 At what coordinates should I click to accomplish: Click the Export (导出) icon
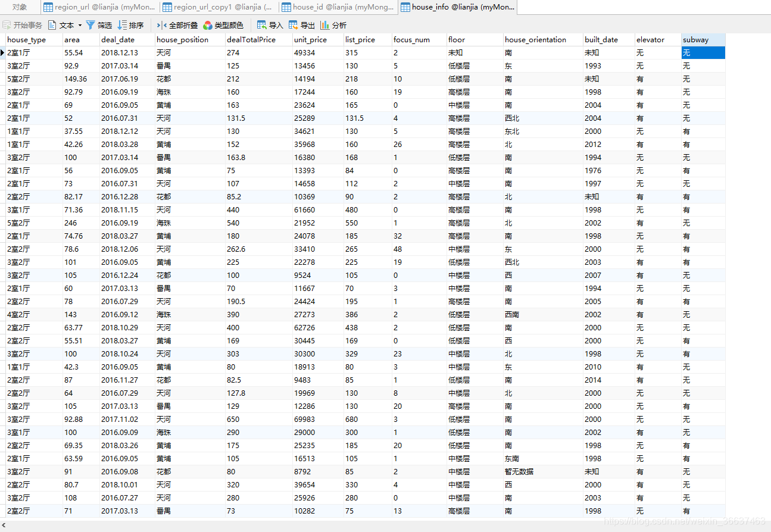click(x=294, y=25)
